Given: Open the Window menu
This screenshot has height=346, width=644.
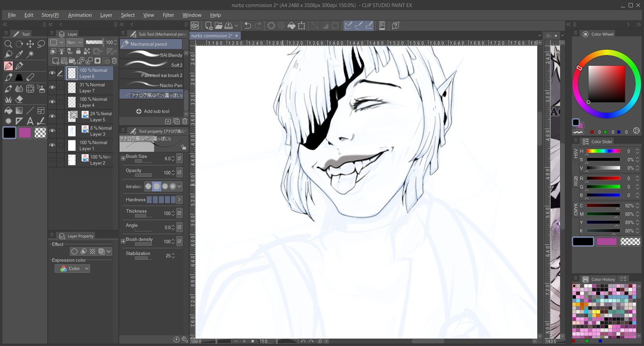Looking at the screenshot, I should click(x=192, y=15).
